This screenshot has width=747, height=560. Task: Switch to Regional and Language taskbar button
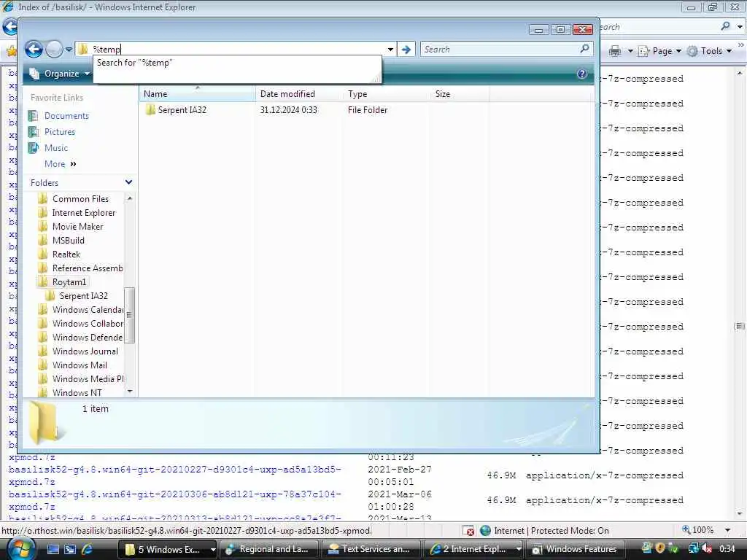click(270, 549)
